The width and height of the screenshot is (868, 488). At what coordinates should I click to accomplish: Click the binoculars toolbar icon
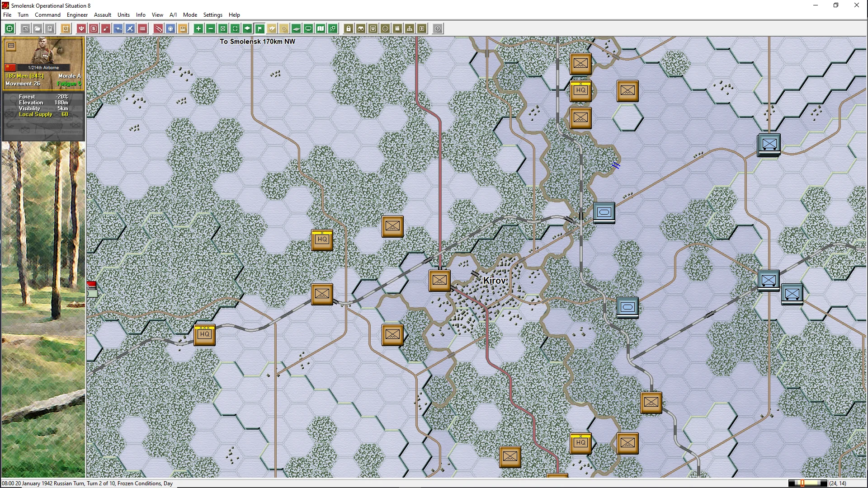(361, 29)
